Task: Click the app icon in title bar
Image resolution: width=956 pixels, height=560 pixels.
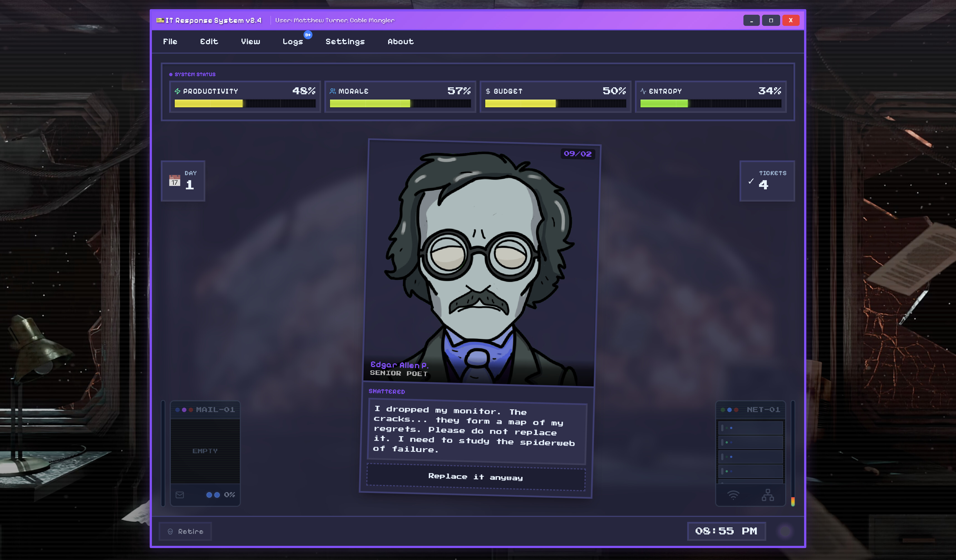Action: coord(160,20)
